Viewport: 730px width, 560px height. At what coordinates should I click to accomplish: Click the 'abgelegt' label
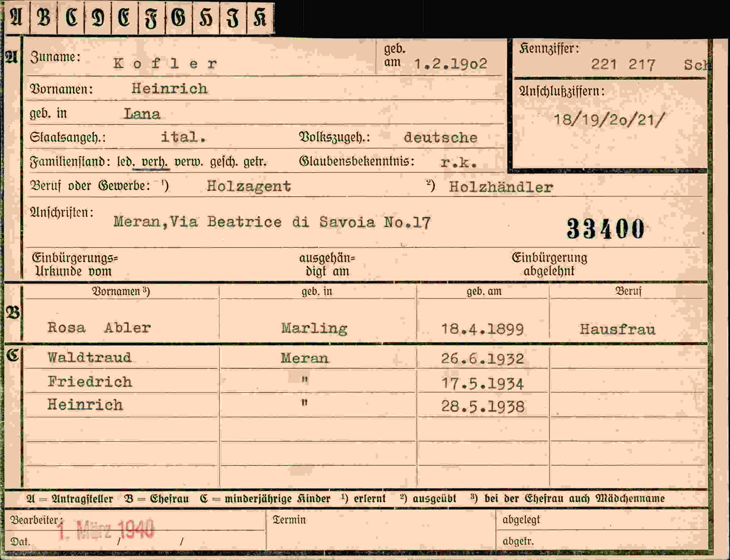521,520
